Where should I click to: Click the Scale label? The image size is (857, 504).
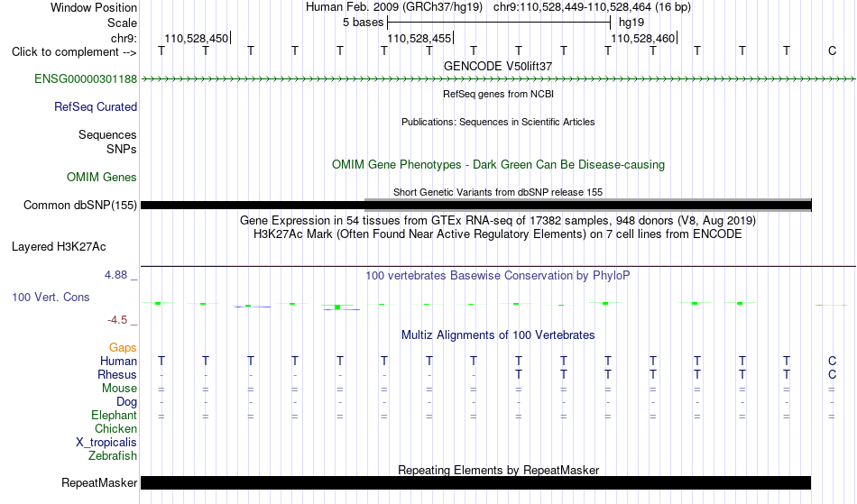pyautogui.click(x=123, y=23)
